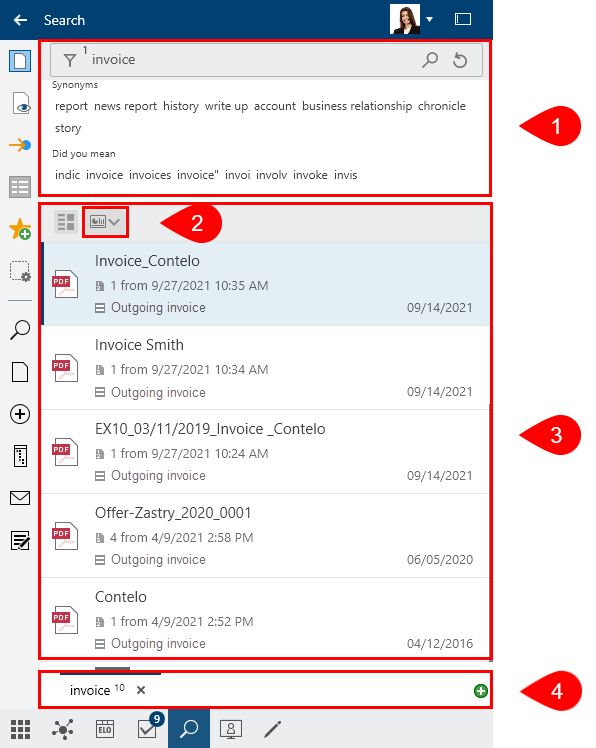This screenshot has width=596, height=748.
Task: Expand the dashboard view dropdown
Action: (x=105, y=222)
